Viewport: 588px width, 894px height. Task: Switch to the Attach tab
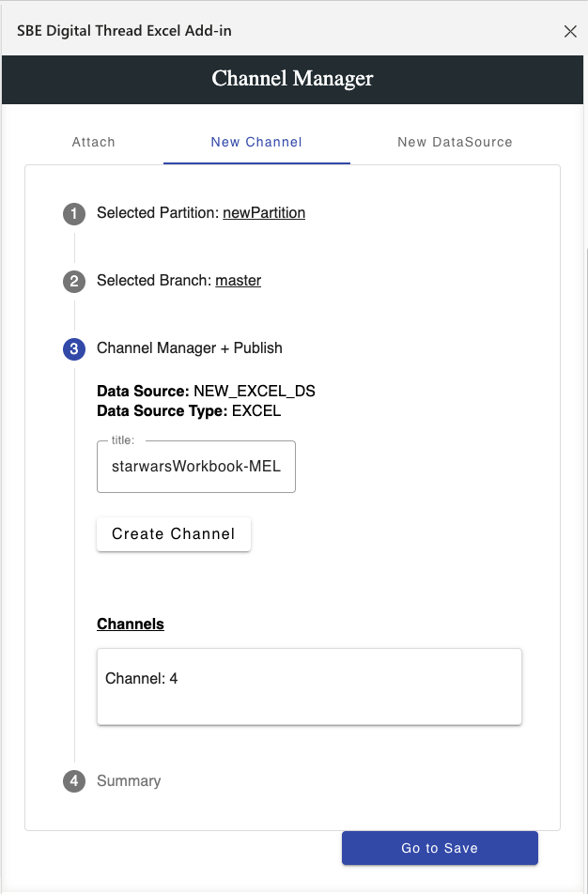click(x=94, y=142)
